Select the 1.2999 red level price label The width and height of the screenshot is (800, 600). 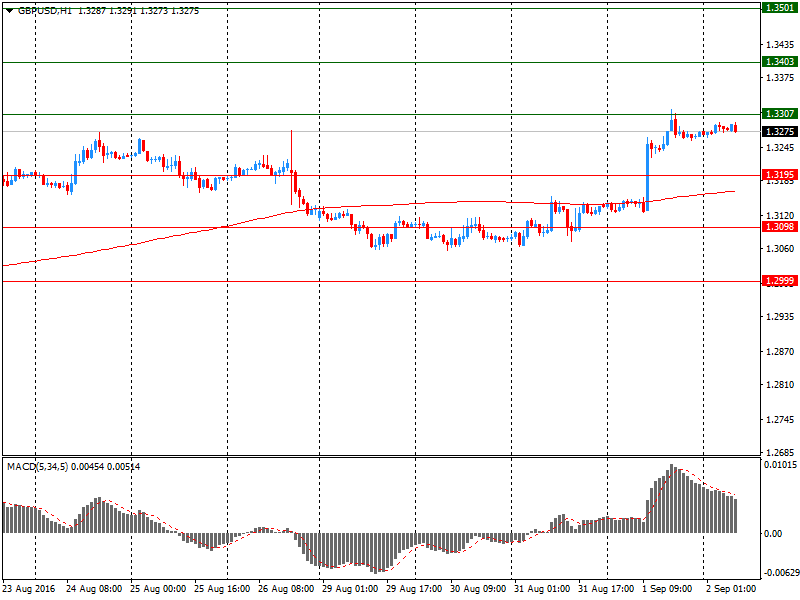pos(780,281)
